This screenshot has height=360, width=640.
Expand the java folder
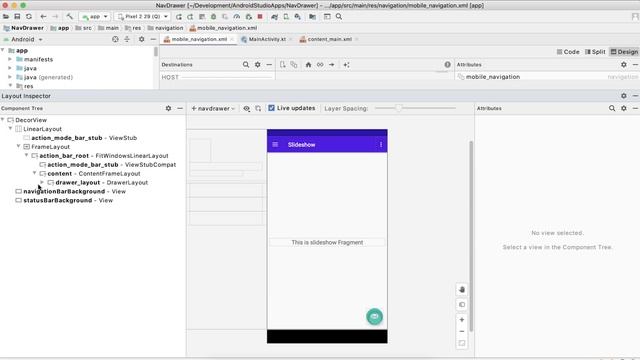coord(10,68)
